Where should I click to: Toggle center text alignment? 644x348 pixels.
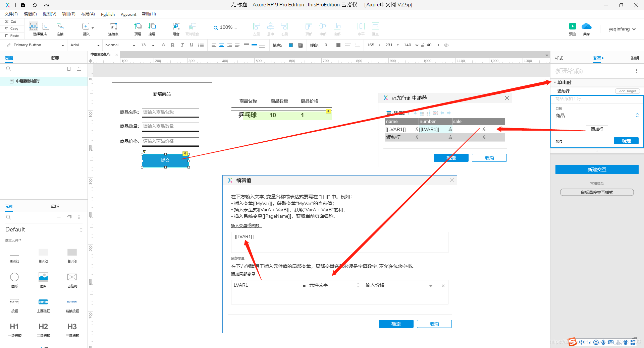pyautogui.click(x=222, y=45)
